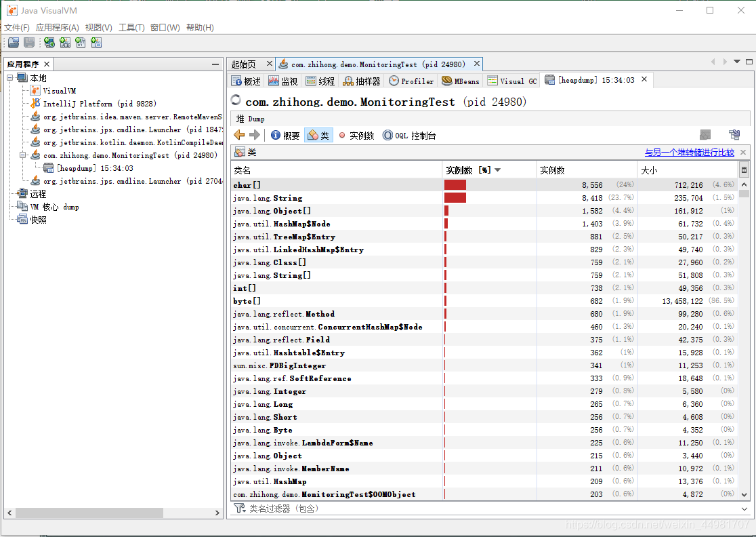Image resolution: width=756 pixels, height=537 pixels.
Task: Click the column chooser icon in table header
Action: coord(744,170)
